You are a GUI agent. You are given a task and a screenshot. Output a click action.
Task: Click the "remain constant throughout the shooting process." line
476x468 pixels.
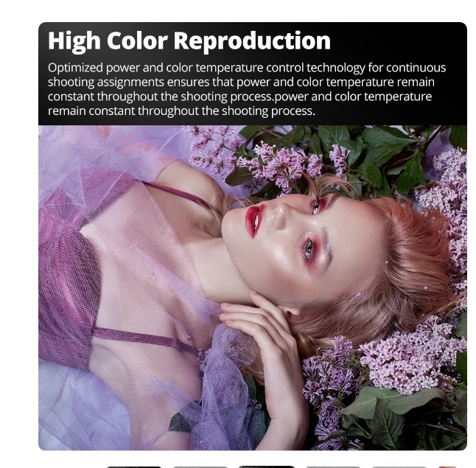181,111
